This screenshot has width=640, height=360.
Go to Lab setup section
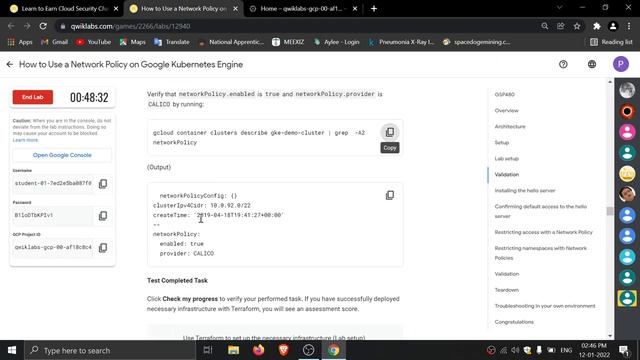click(507, 158)
